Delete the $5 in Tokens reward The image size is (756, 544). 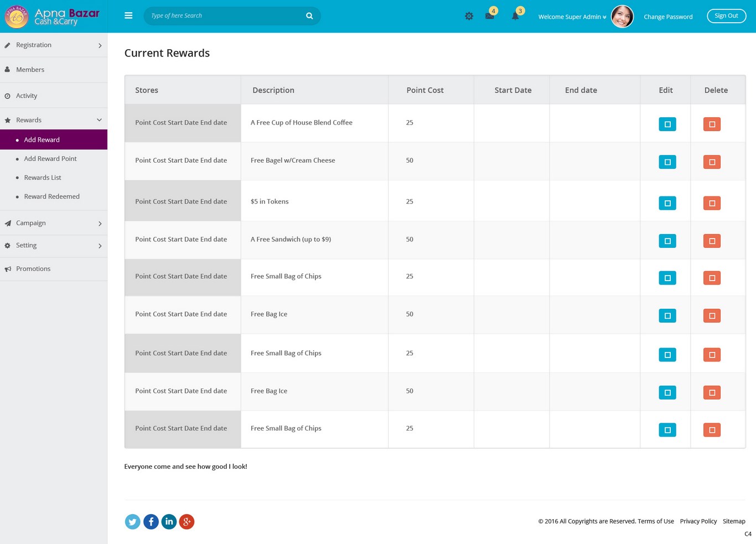712,203
